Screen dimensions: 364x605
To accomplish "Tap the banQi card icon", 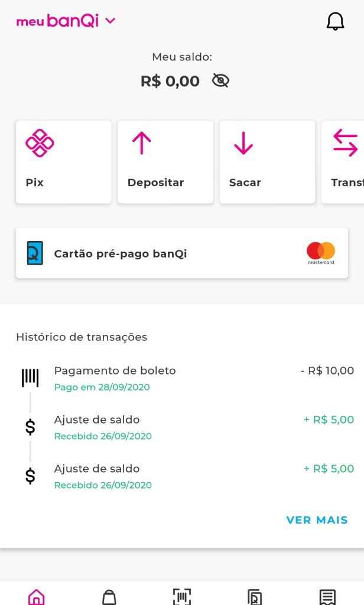I will (x=35, y=253).
